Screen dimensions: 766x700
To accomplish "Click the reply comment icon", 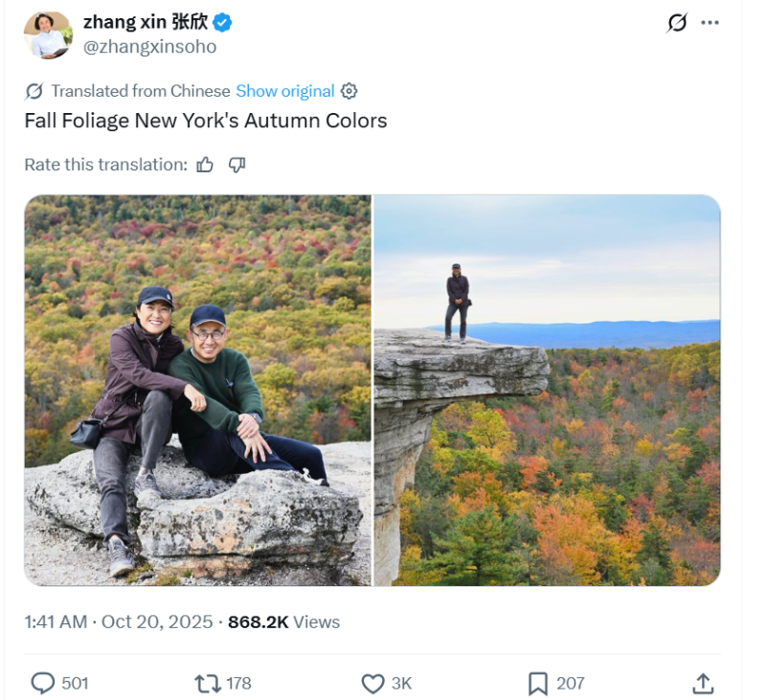I will [x=43, y=683].
